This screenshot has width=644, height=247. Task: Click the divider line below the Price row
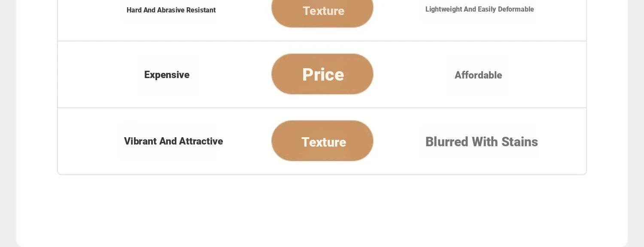tap(322, 108)
